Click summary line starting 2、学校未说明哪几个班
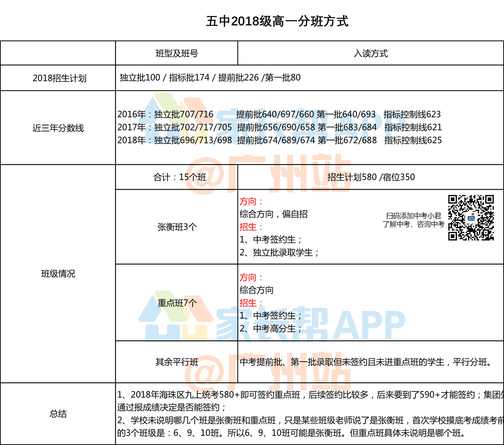The height and width of the screenshot is (445, 504). pyautogui.click(x=311, y=420)
